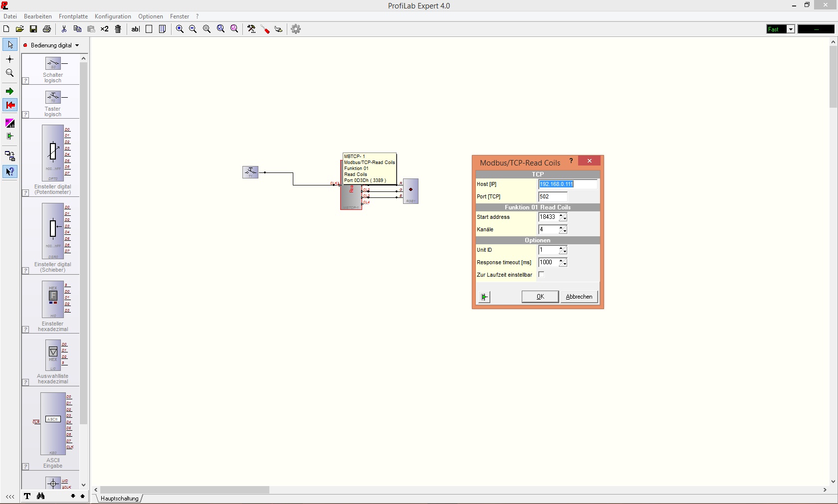Click the red screwdriver icon
838x504 pixels.
coord(265,29)
